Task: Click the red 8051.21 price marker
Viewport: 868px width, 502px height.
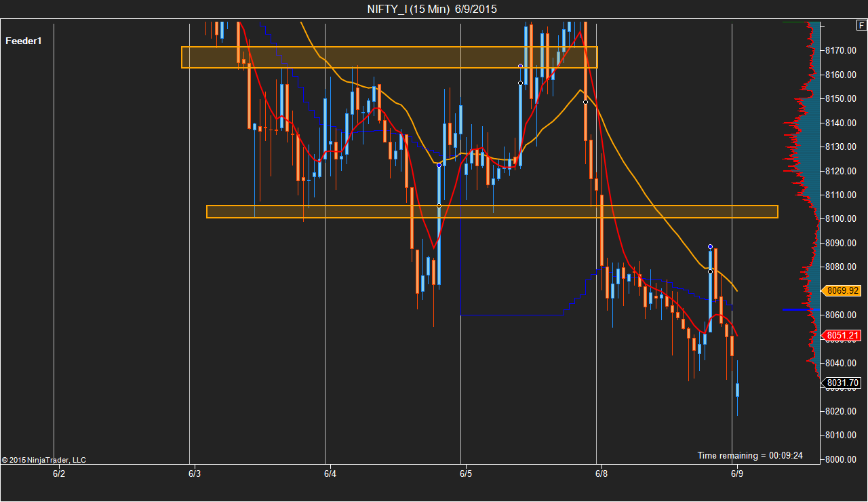Action: tap(841, 335)
